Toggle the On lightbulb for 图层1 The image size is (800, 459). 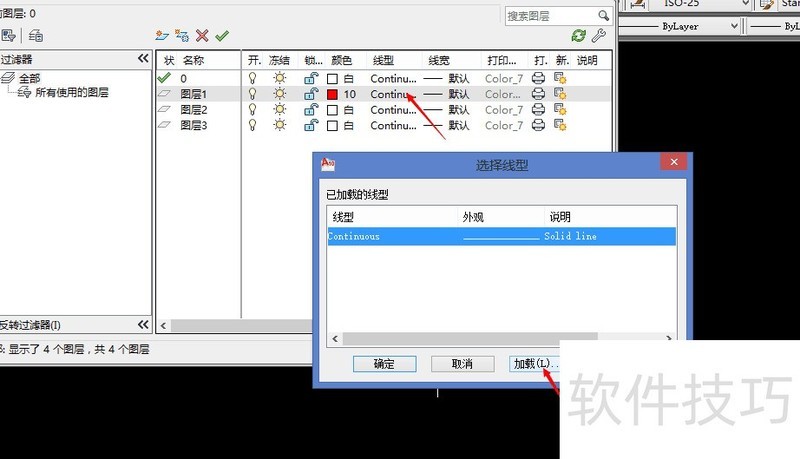(x=252, y=94)
